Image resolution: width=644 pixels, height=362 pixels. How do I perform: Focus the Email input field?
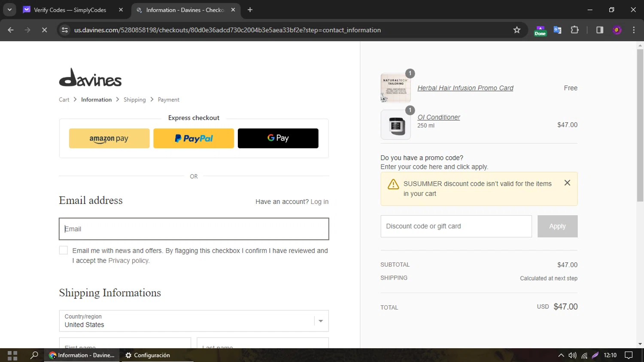point(194,229)
